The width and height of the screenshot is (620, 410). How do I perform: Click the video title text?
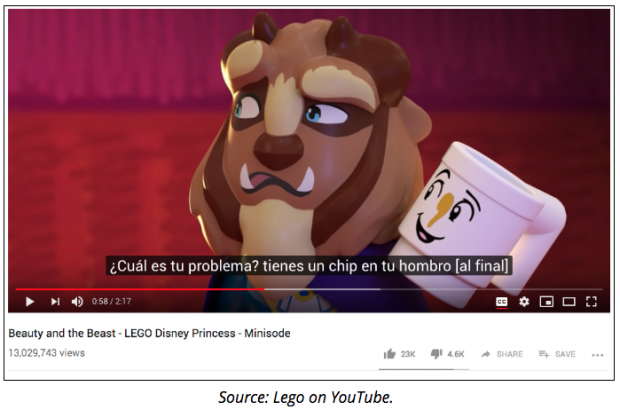pos(149,333)
